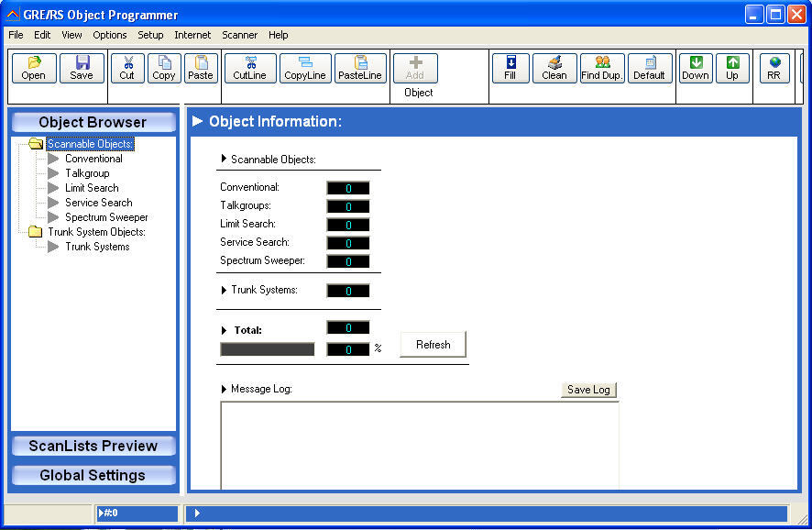Open the RR globe tool
812x530 pixels.
click(x=774, y=68)
